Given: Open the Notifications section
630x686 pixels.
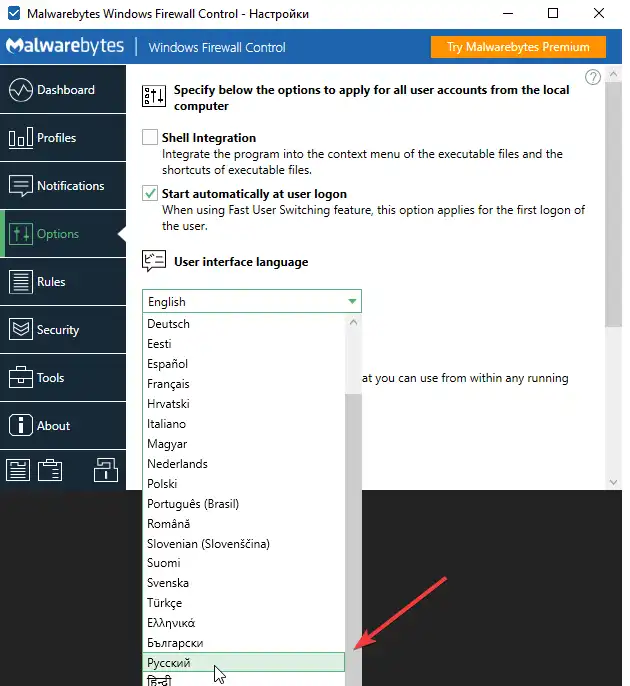Looking at the screenshot, I should point(63,186).
